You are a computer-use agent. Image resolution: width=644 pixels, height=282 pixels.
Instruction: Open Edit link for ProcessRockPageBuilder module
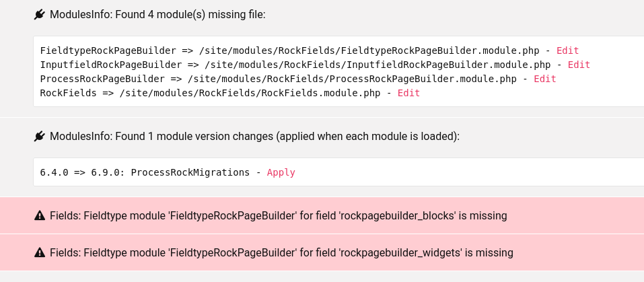coord(545,79)
